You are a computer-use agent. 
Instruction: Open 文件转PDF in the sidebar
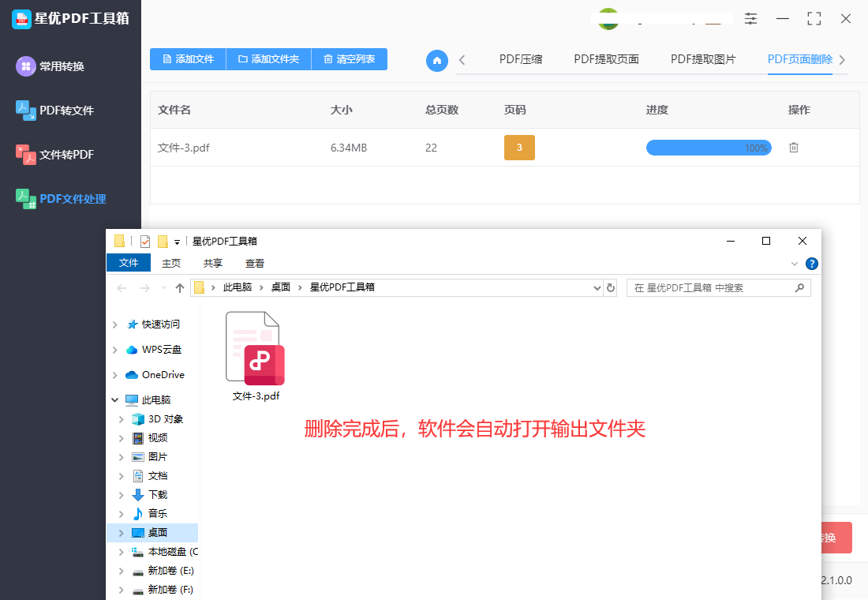point(54,155)
